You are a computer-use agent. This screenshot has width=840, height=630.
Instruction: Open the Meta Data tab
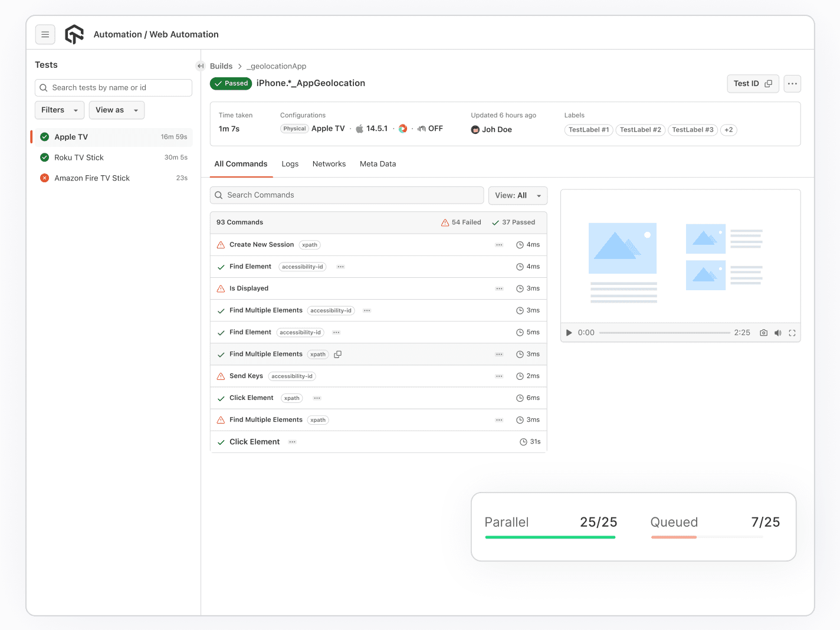coord(378,164)
